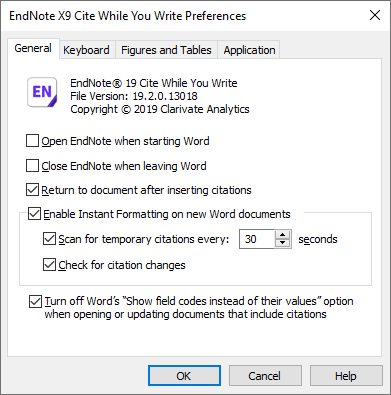This screenshot has height=395, width=391.
Task: Increase scan interval with up arrow
Action: [283, 234]
